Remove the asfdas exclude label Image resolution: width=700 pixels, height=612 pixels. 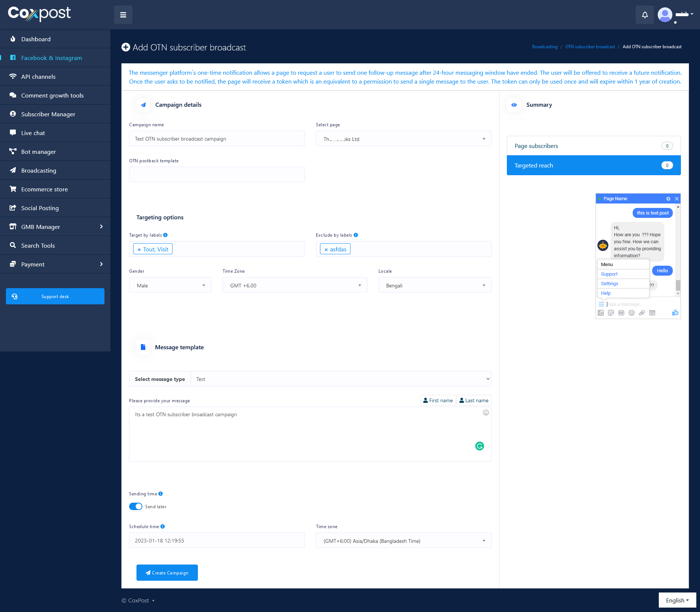[326, 250]
